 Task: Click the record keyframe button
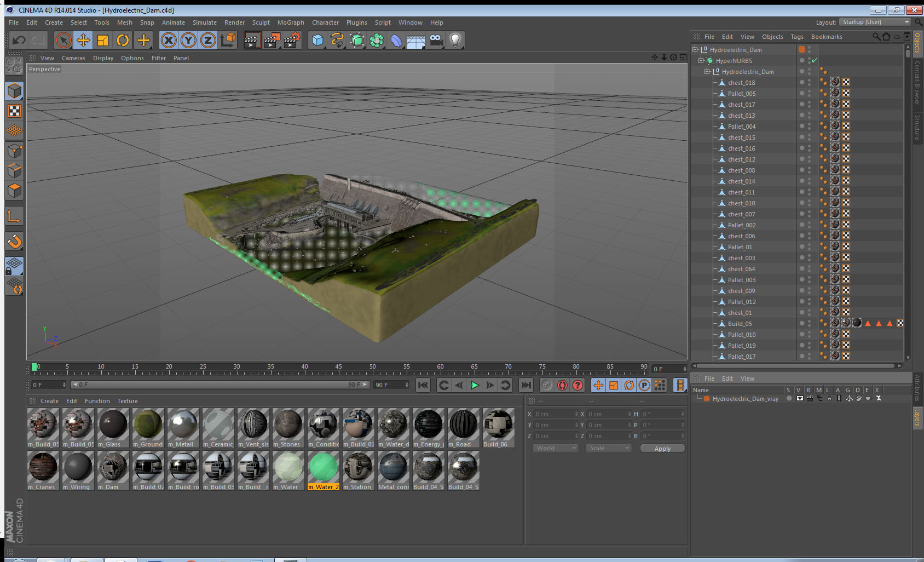pos(547,385)
